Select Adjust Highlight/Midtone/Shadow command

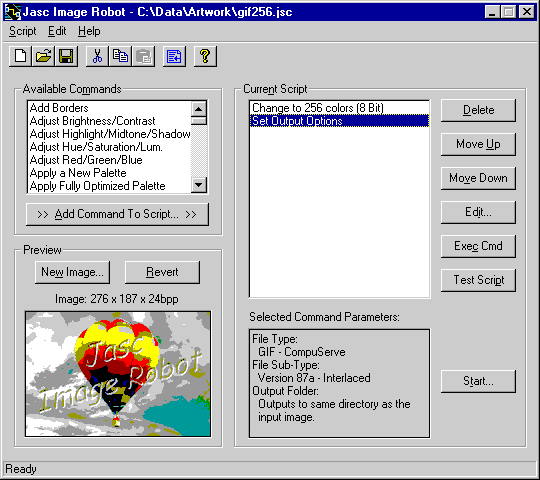(x=109, y=134)
